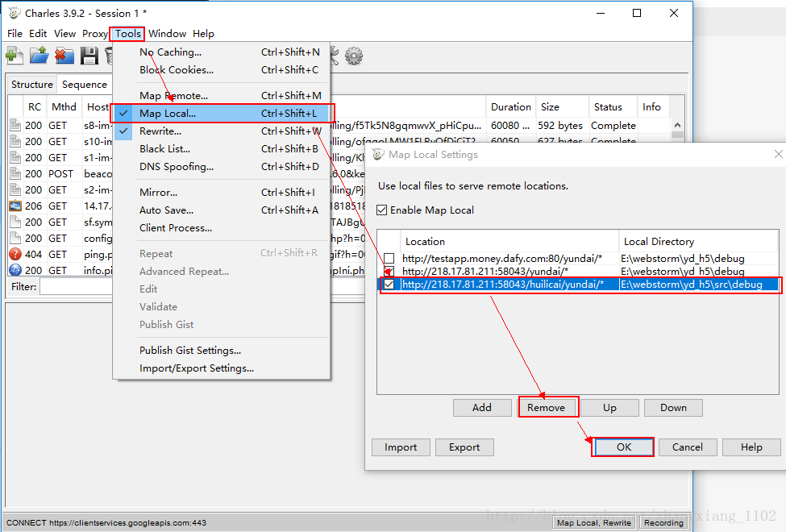Click the Import button
786x532 pixels.
click(401, 447)
